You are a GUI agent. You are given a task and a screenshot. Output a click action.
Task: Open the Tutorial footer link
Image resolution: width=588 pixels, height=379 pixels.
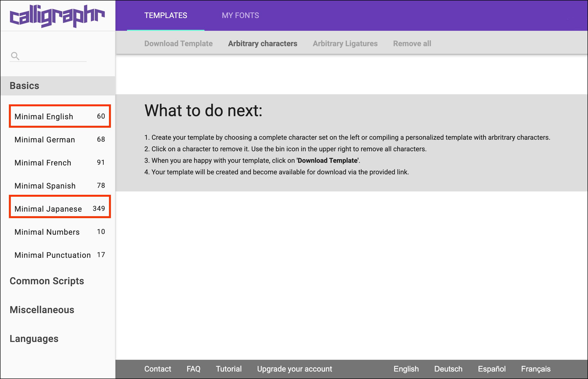229,369
